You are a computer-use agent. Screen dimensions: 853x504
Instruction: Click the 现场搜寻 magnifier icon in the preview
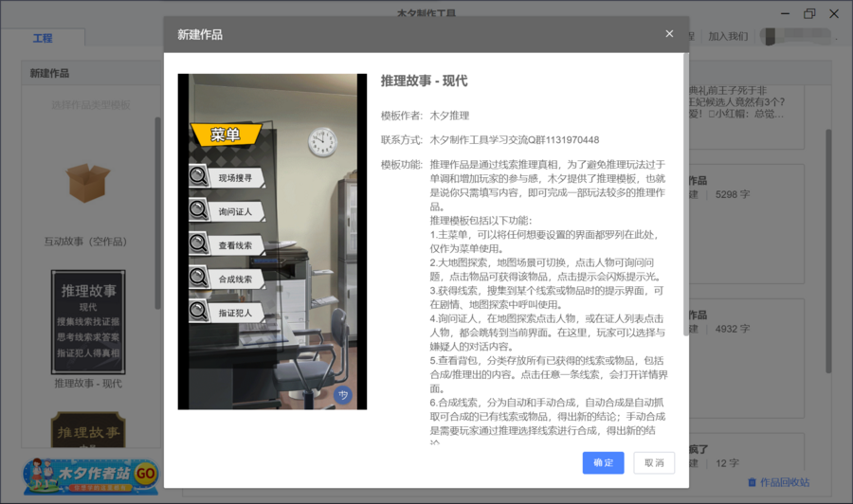(199, 176)
